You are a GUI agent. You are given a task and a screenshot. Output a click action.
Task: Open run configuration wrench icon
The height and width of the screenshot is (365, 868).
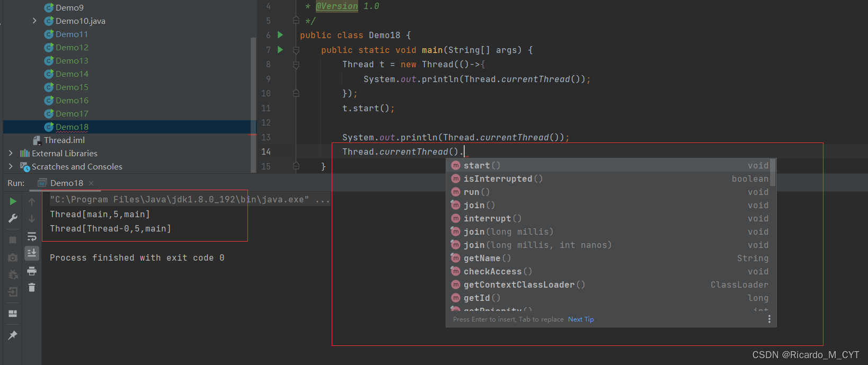pos(13,218)
